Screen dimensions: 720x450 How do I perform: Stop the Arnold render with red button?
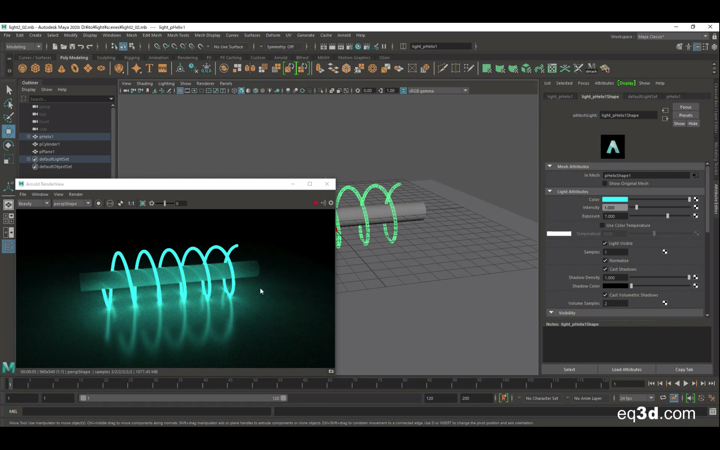pos(316,203)
